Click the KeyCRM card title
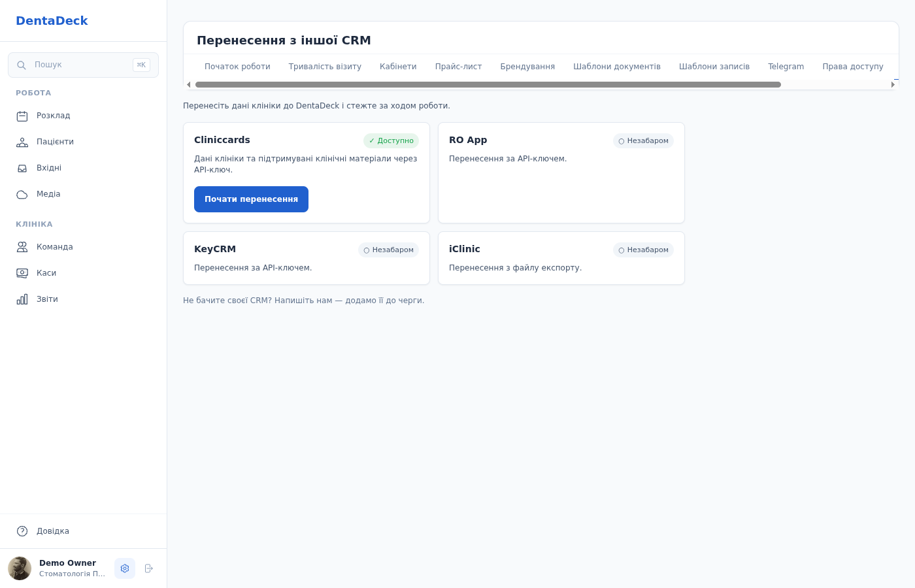 215,249
